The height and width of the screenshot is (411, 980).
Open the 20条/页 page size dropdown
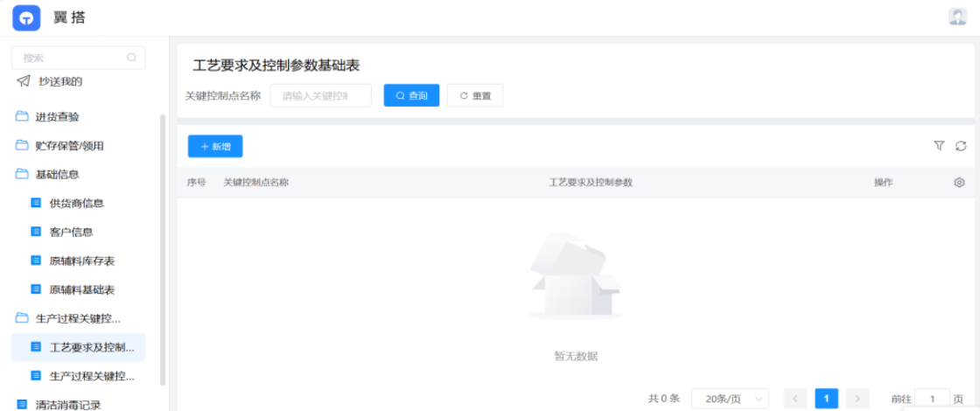(729, 399)
